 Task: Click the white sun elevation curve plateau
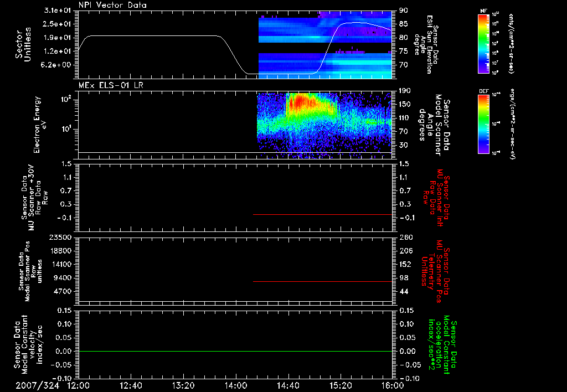click(x=154, y=36)
